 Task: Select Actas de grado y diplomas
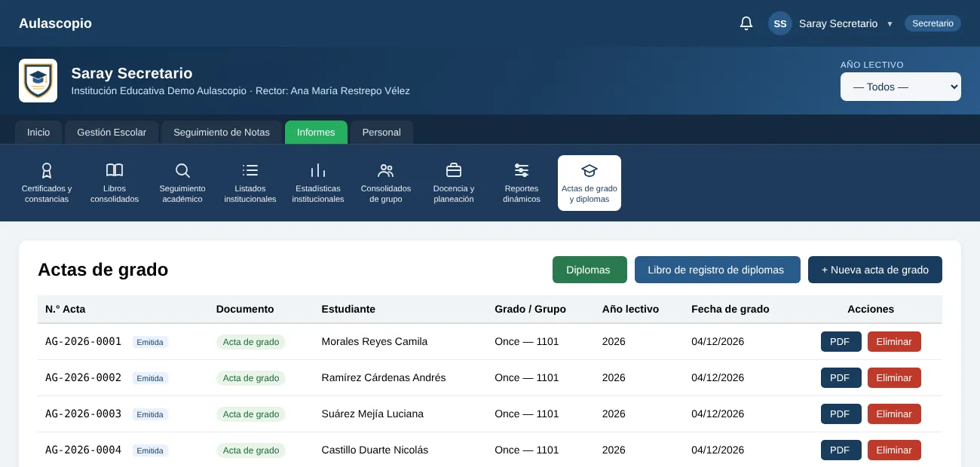590,183
